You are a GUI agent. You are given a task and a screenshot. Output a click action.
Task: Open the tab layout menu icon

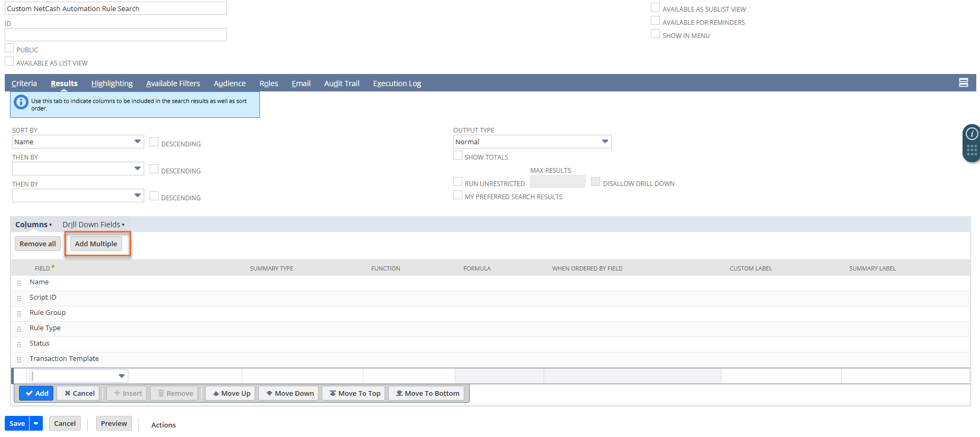click(x=963, y=82)
